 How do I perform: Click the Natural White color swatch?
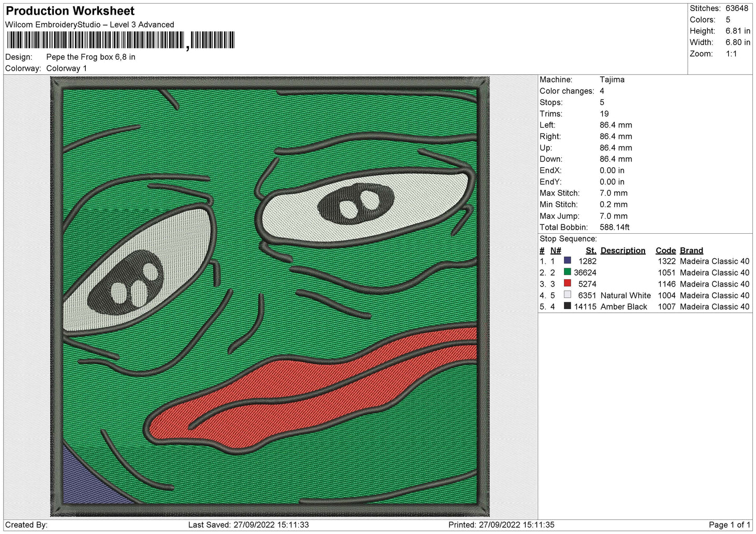(x=567, y=295)
